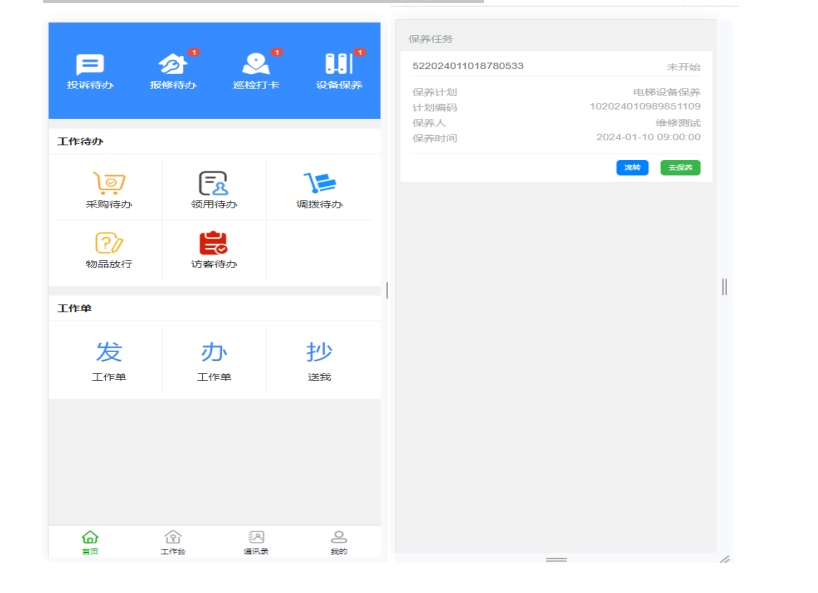This screenshot has width=818, height=593.
Task: Open the 采购待办 shopping cart icon
Action: pos(109,183)
